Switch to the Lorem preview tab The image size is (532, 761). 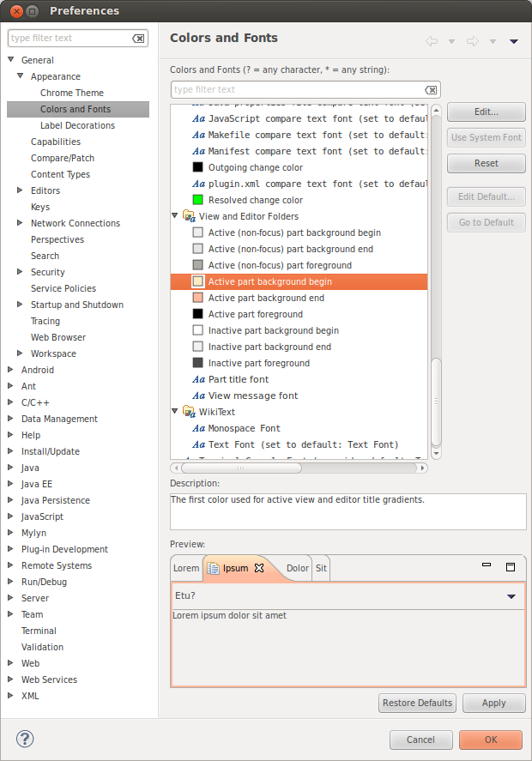[186, 568]
